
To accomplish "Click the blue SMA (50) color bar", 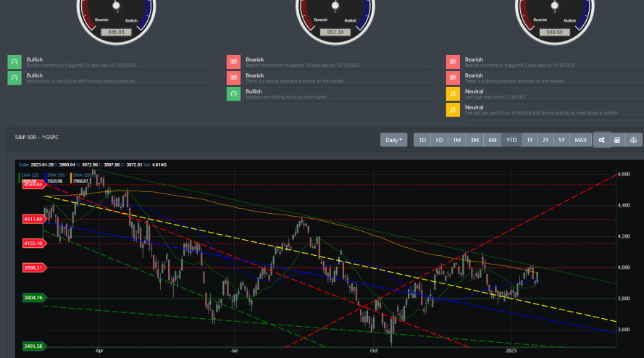I will tap(45, 178).
